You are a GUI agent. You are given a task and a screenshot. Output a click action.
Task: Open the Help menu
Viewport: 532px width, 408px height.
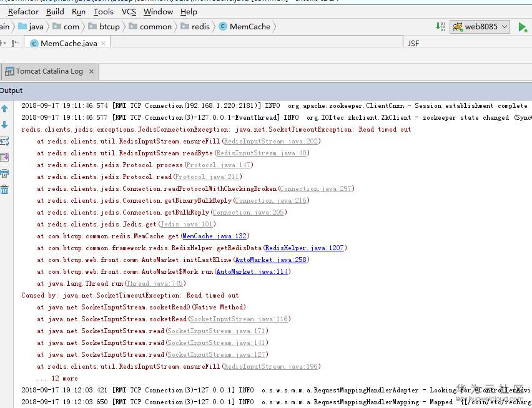coord(189,12)
